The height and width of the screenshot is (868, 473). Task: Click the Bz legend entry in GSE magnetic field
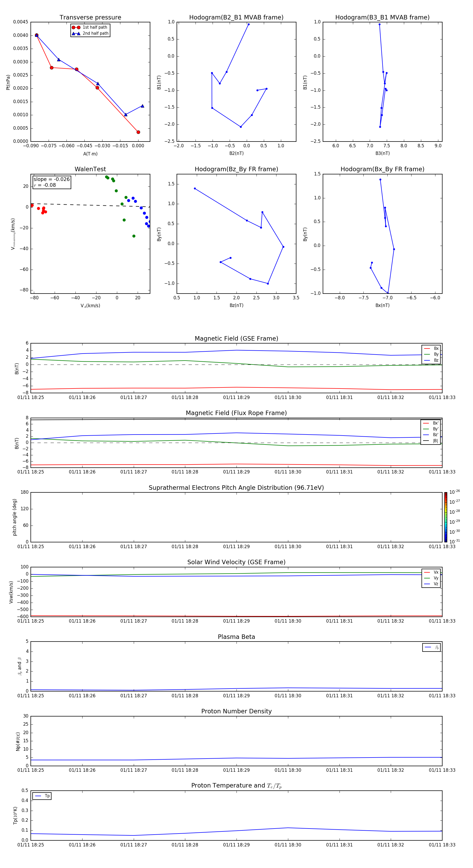pos(431,361)
